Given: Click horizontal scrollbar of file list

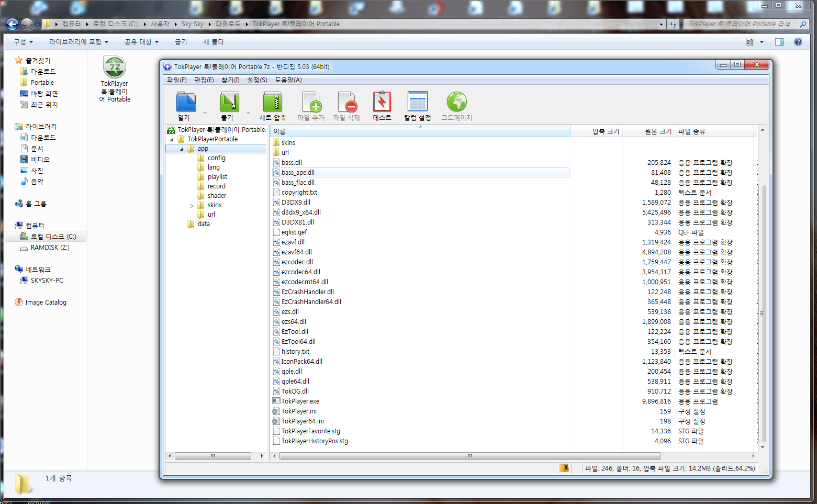Looking at the screenshot, I should coord(469,456).
